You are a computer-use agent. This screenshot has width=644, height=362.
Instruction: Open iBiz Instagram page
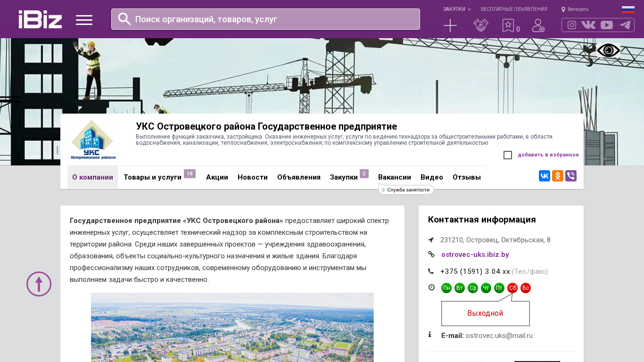pyautogui.click(x=572, y=25)
